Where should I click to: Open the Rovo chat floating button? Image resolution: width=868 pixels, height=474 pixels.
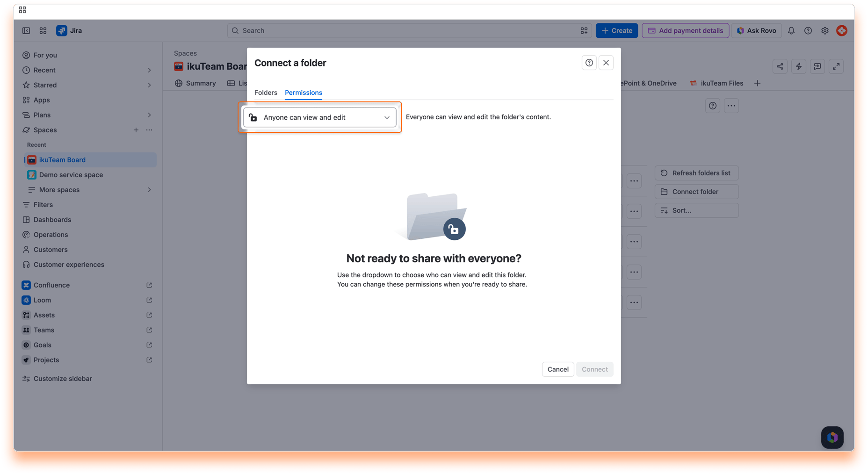pyautogui.click(x=832, y=437)
